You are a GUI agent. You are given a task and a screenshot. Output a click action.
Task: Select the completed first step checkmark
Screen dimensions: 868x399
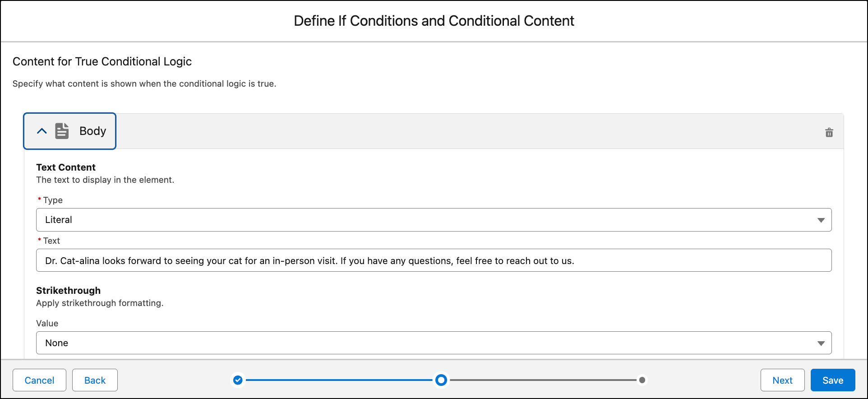pos(238,380)
